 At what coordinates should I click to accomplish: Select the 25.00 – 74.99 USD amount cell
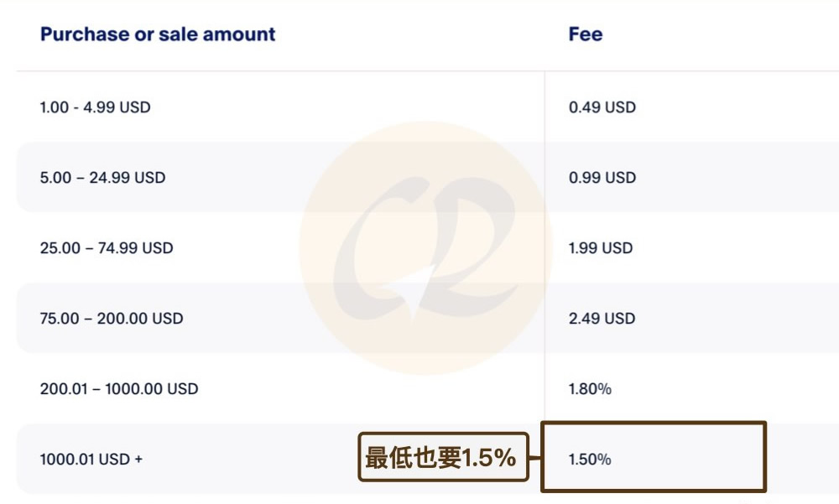coord(106,248)
